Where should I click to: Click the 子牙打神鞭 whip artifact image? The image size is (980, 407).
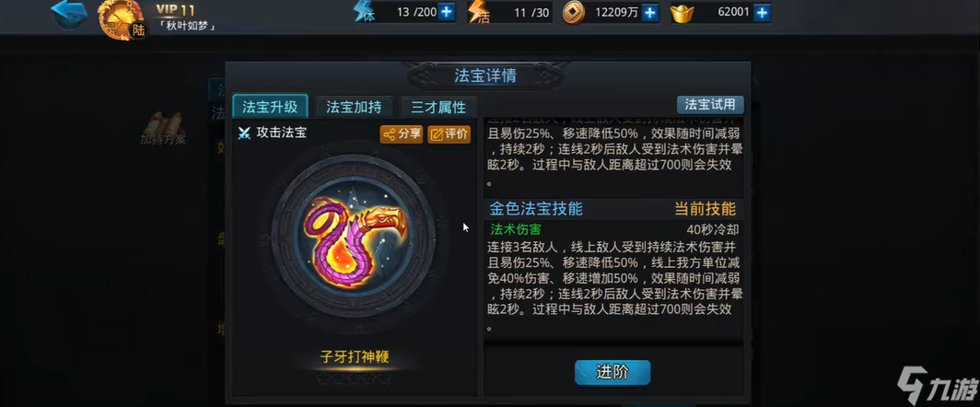(354, 238)
